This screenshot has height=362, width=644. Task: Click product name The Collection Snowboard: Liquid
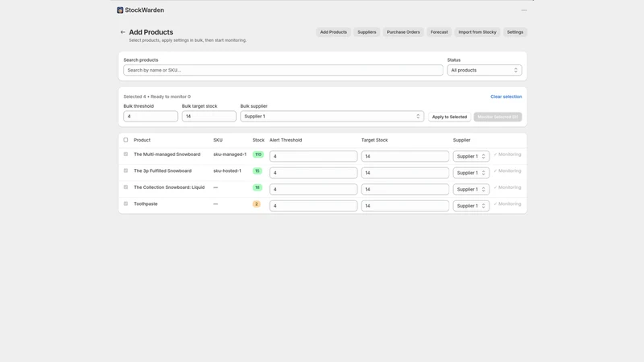(169, 187)
